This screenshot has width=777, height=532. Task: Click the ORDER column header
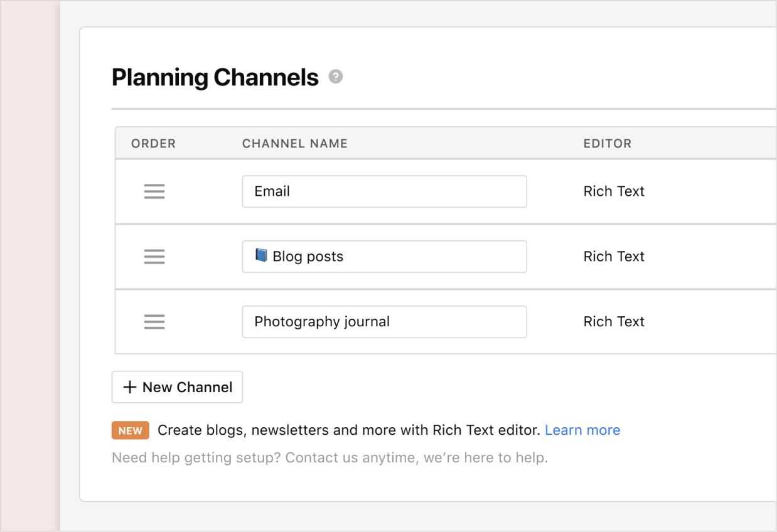point(154,144)
